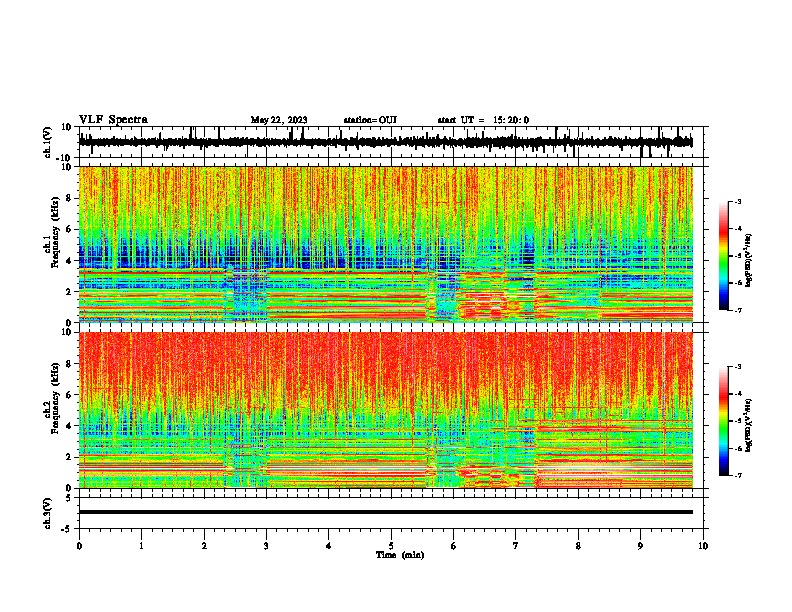Click the "8" kHz tick on ch.1 spectrogram
This screenshot has height=612, width=792.
[x=69, y=198]
